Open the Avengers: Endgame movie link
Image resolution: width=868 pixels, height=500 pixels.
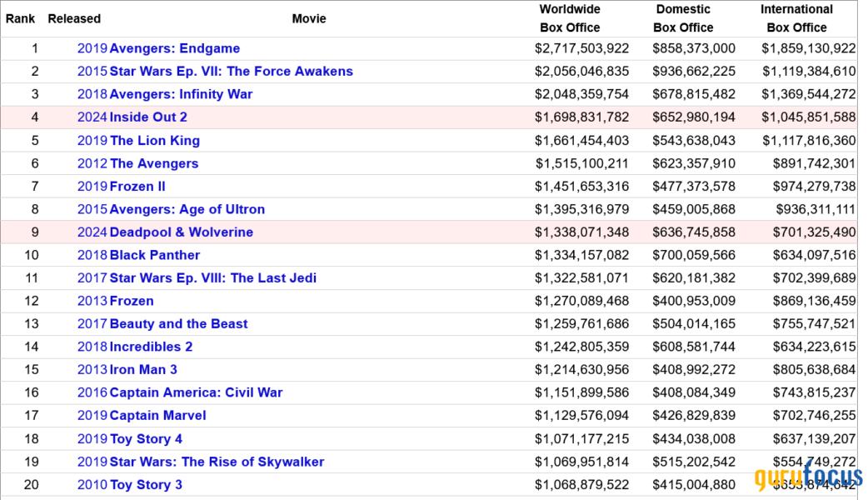pos(175,48)
